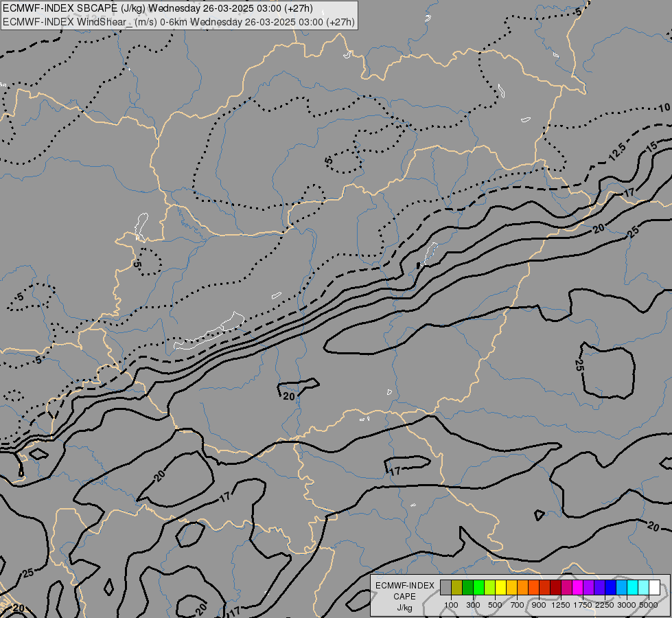Viewport: 672px width, 618px height.
Task: Click the J/kg unit label in legend
Action: tap(404, 608)
